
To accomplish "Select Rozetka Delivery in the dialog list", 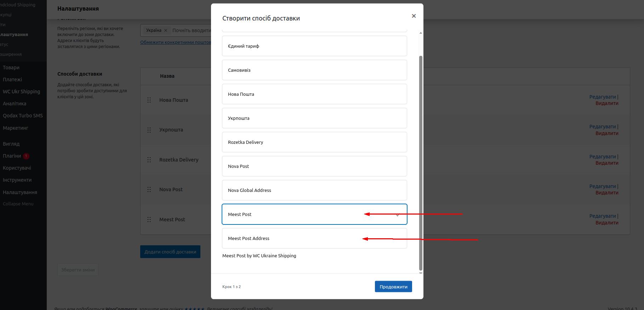I will pos(314,142).
